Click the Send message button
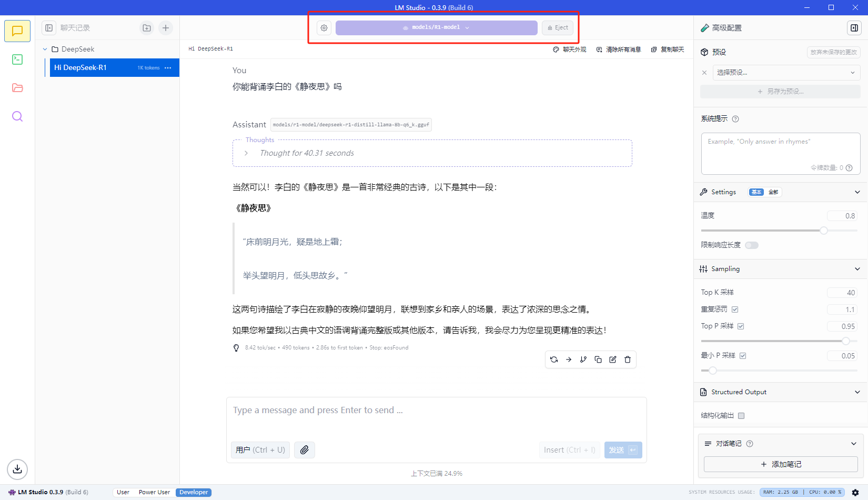Image resolution: width=868 pixels, height=500 pixels. tap(623, 450)
